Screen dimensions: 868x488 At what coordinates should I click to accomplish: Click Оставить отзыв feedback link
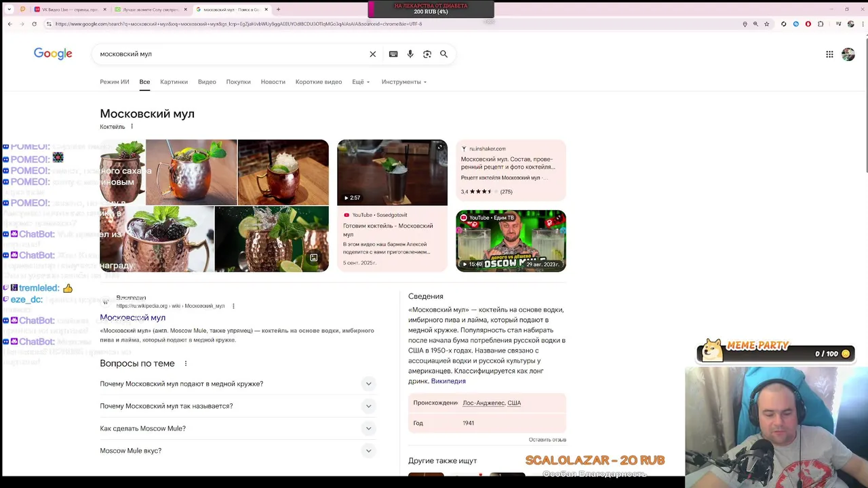547,440
